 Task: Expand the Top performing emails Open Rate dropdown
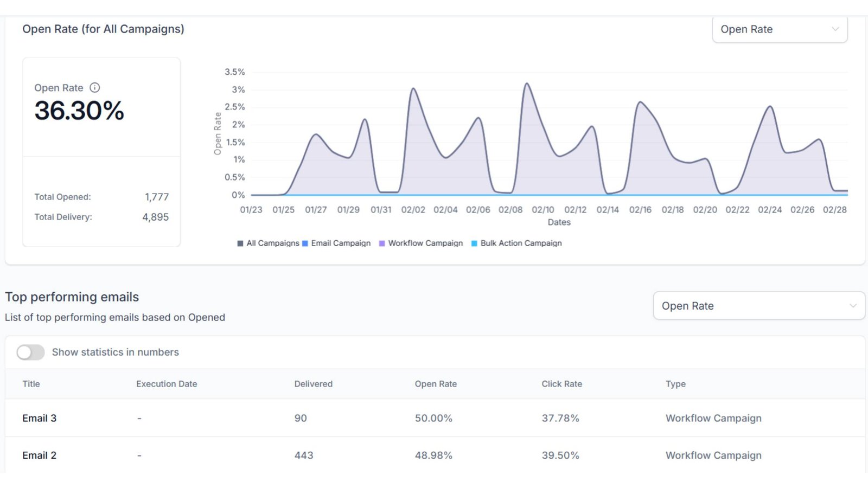tap(758, 306)
